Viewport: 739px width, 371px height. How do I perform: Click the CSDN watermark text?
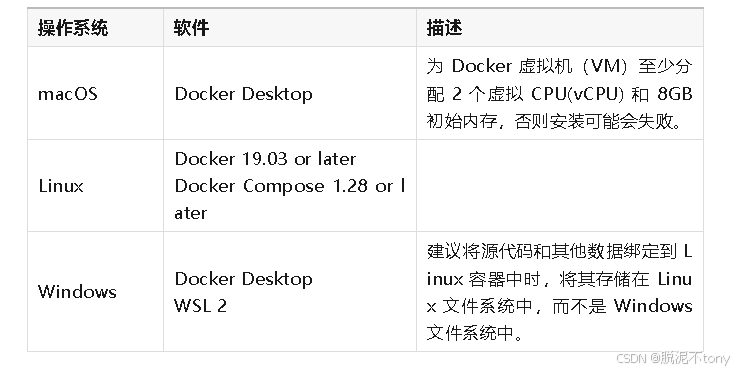[x=673, y=358]
